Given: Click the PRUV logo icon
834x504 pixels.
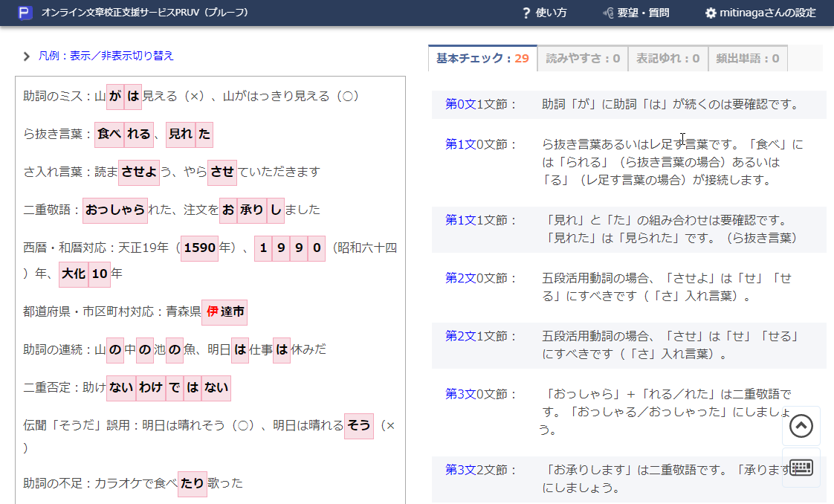Looking at the screenshot, I should (x=25, y=13).
